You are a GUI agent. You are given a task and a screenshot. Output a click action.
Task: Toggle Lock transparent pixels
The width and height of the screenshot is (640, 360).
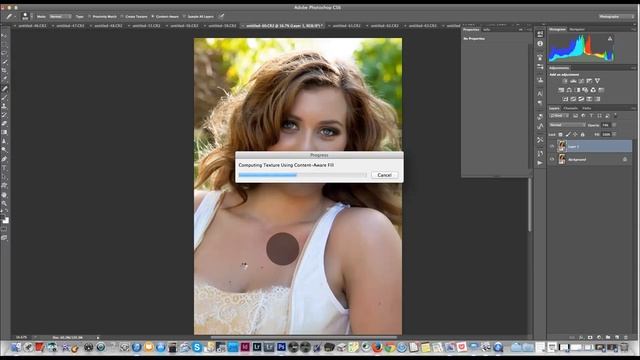coord(560,134)
